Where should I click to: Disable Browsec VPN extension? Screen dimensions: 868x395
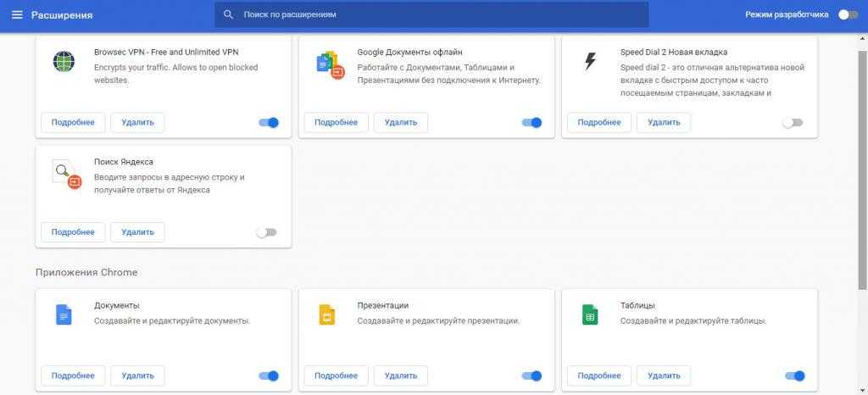pos(269,122)
